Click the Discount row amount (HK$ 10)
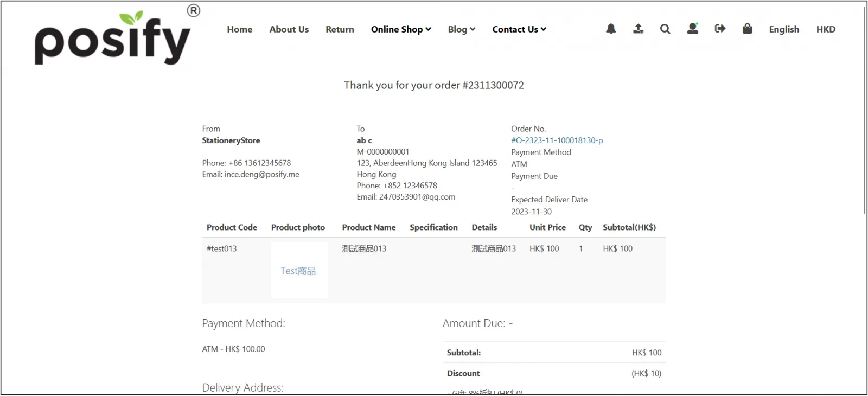The height and width of the screenshot is (396, 868). pyautogui.click(x=646, y=373)
